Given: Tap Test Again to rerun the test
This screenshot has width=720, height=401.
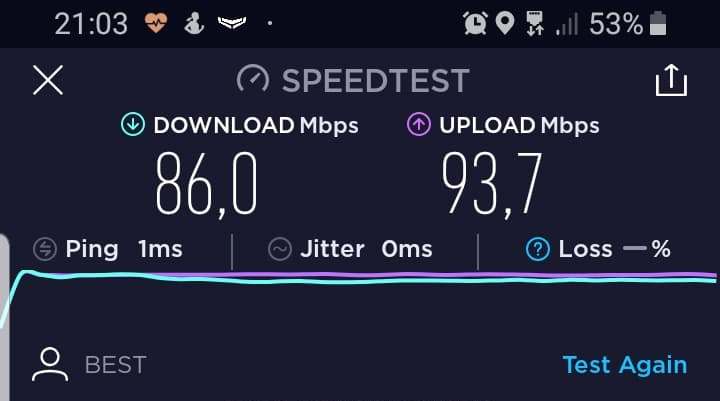Looking at the screenshot, I should pos(625,365).
